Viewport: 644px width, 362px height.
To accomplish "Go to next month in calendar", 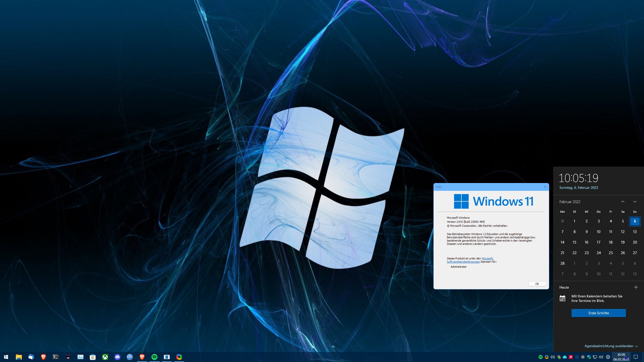I will pos(635,202).
